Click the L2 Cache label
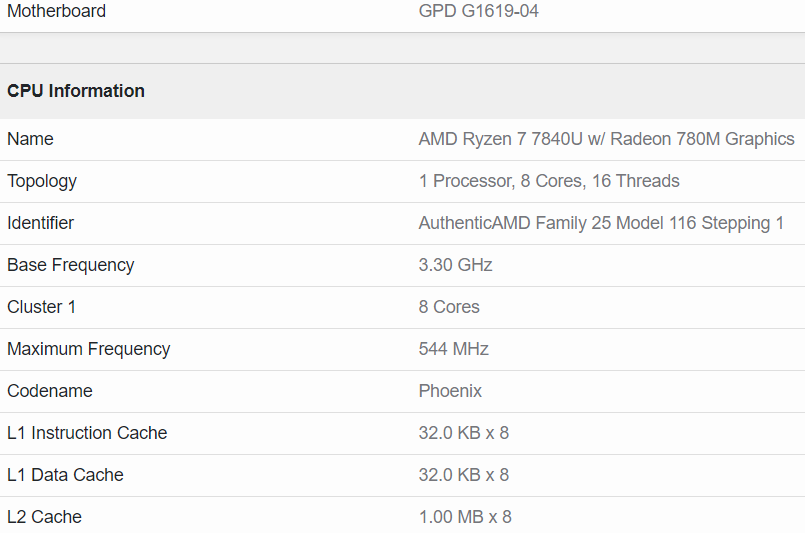The image size is (805, 533). pyautogui.click(x=44, y=517)
